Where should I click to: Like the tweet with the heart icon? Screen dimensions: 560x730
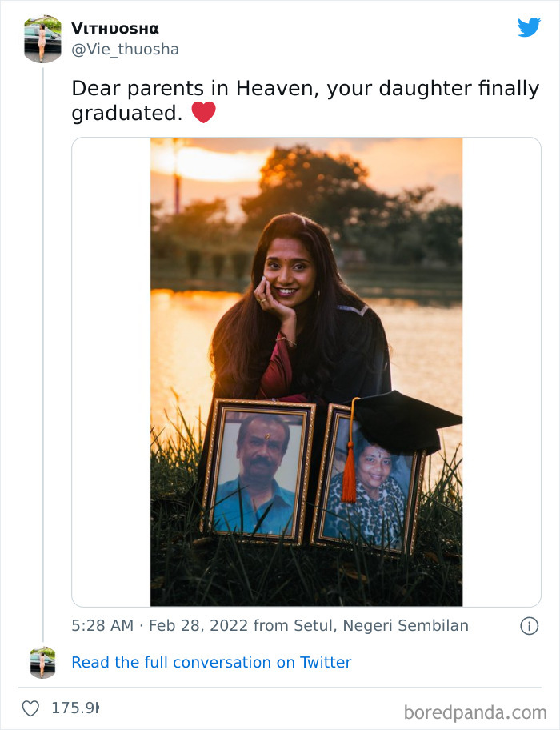[x=30, y=708]
